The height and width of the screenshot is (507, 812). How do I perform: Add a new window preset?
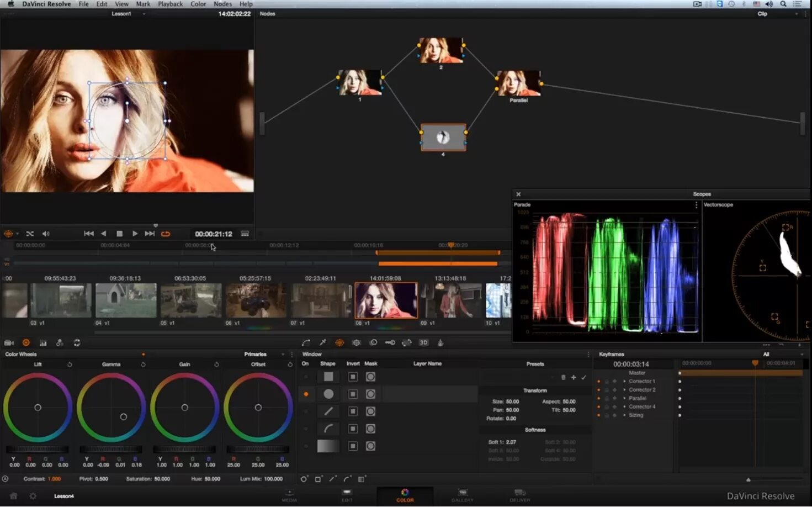pos(574,378)
